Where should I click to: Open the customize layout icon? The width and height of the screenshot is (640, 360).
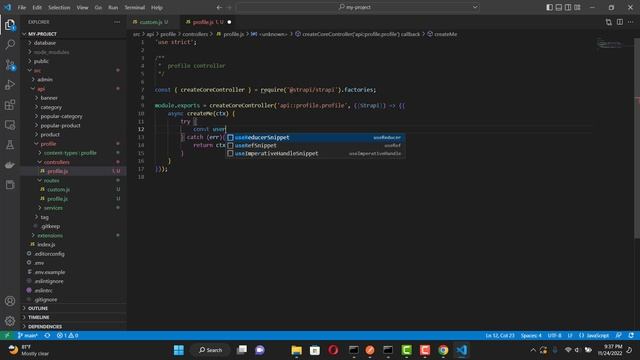[x=577, y=7]
